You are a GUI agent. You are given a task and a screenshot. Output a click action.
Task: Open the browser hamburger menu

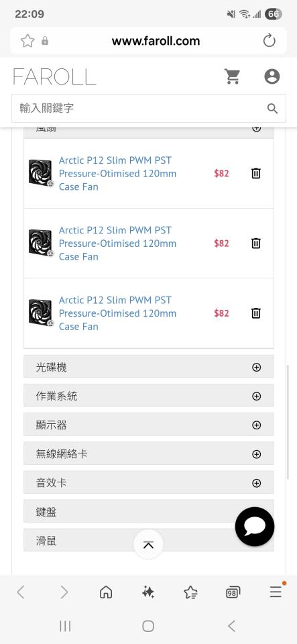pos(276,592)
